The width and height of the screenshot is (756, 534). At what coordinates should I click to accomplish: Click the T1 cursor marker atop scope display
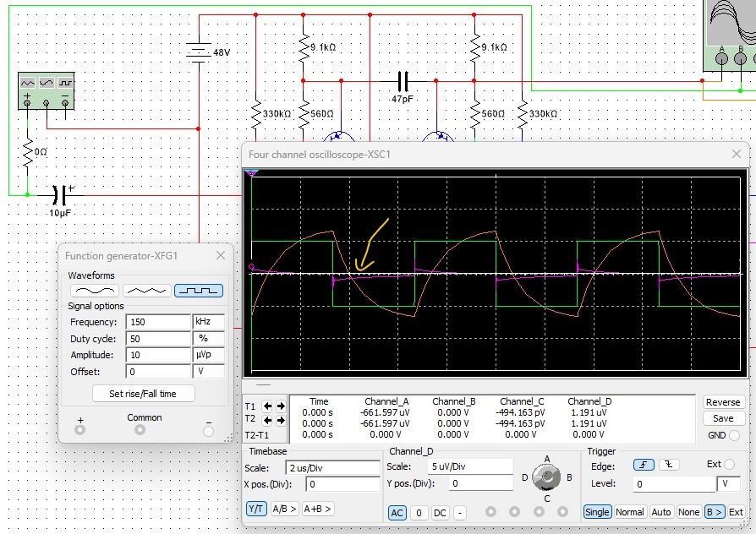[x=251, y=172]
